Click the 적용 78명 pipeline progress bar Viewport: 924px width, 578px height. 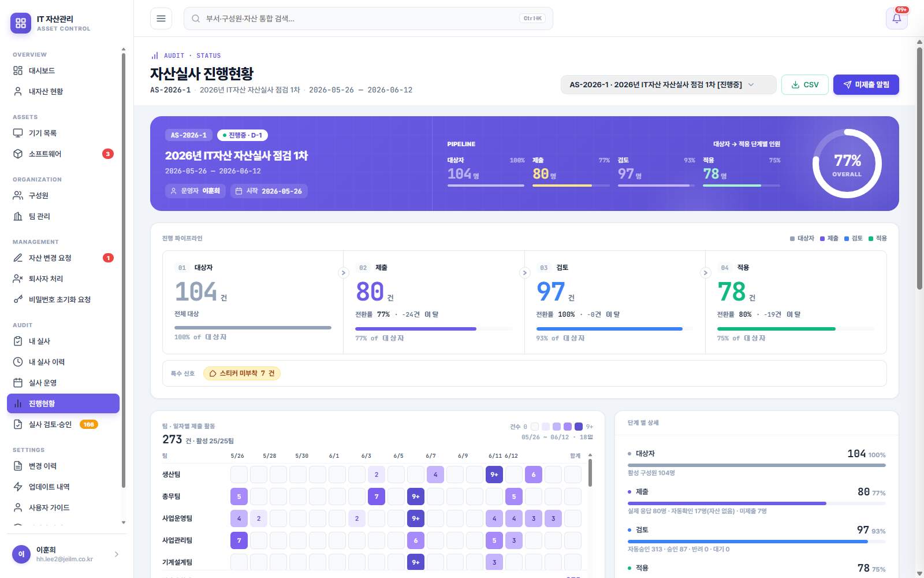[742, 186]
